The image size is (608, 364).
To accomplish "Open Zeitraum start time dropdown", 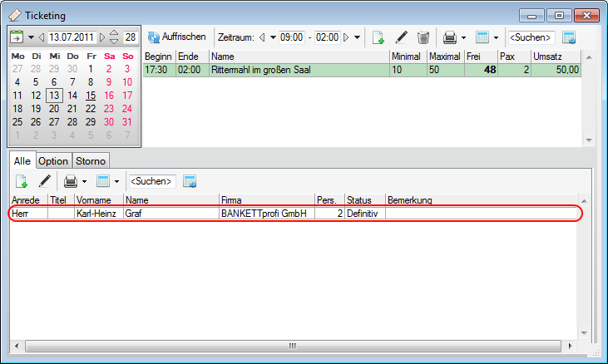I will point(273,37).
